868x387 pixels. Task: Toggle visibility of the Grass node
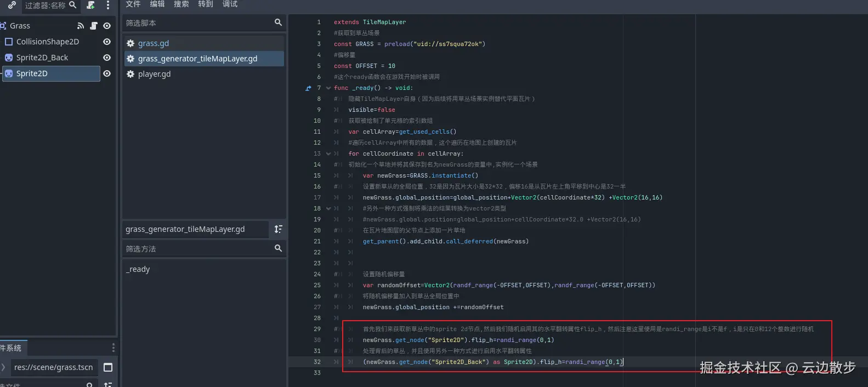coord(107,26)
